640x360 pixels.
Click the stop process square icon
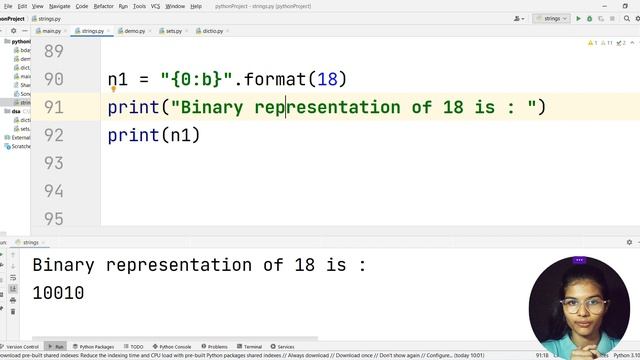pyautogui.click(x=612, y=19)
